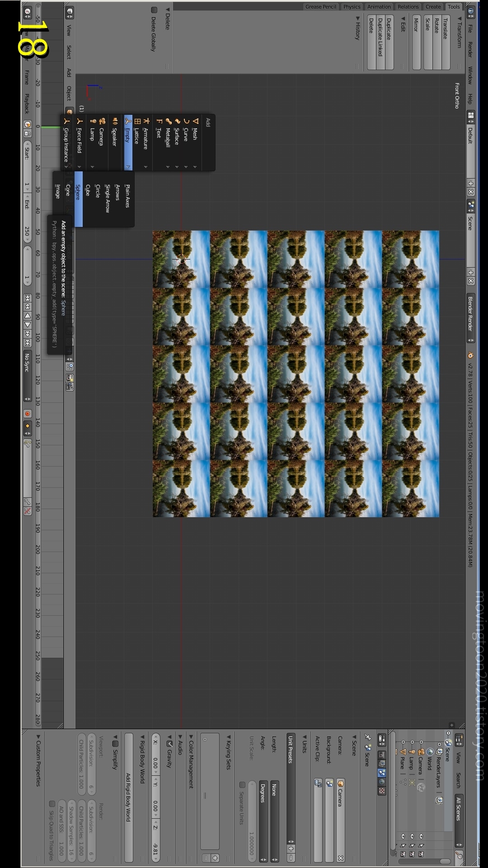Click the Add Rigid Body World button
The image size is (488, 868).
pos(129,797)
